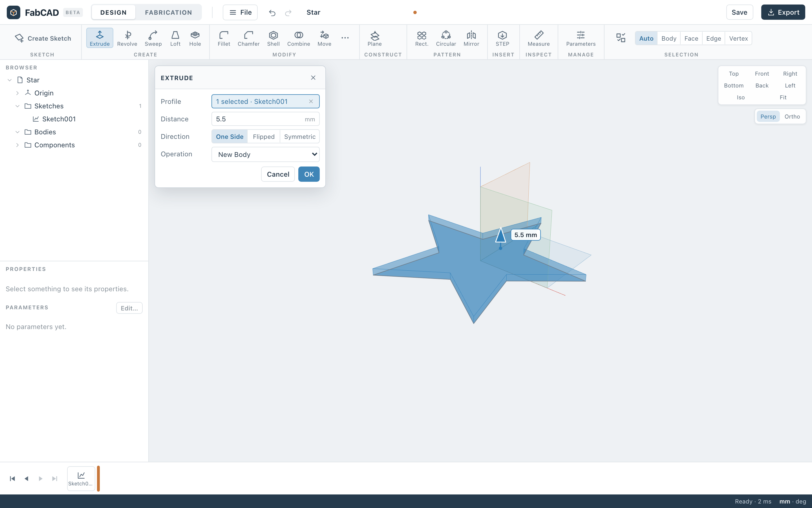Open the Measure tool
The height and width of the screenshot is (508, 812).
[539, 38]
